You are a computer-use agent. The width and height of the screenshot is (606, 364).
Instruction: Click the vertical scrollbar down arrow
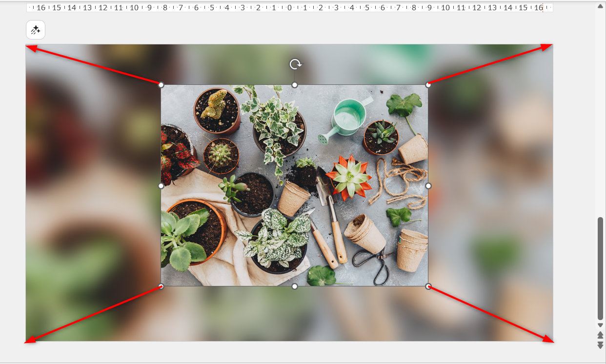pyautogui.click(x=601, y=325)
